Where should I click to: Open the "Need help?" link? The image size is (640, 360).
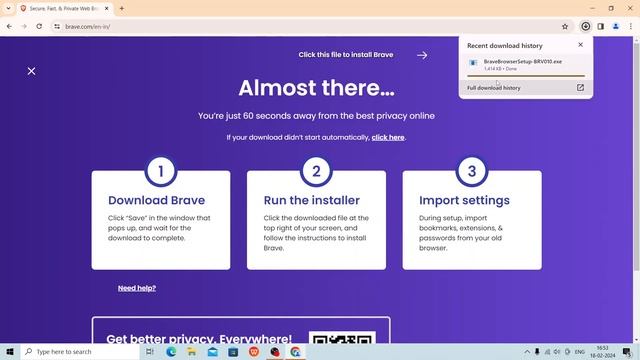(137, 288)
